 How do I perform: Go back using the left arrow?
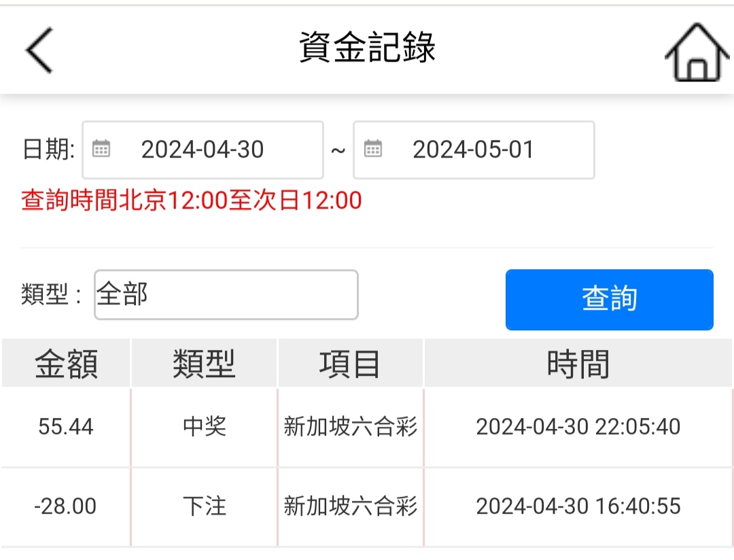39,50
